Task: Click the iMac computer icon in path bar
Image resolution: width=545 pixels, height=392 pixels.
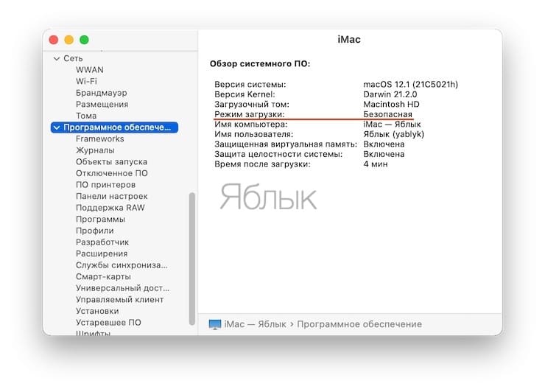Action: [x=215, y=324]
